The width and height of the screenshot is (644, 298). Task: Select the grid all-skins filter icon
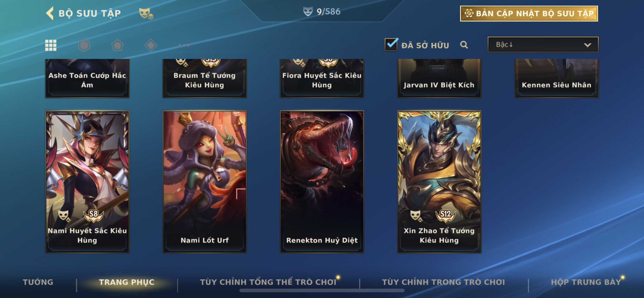coord(51,45)
